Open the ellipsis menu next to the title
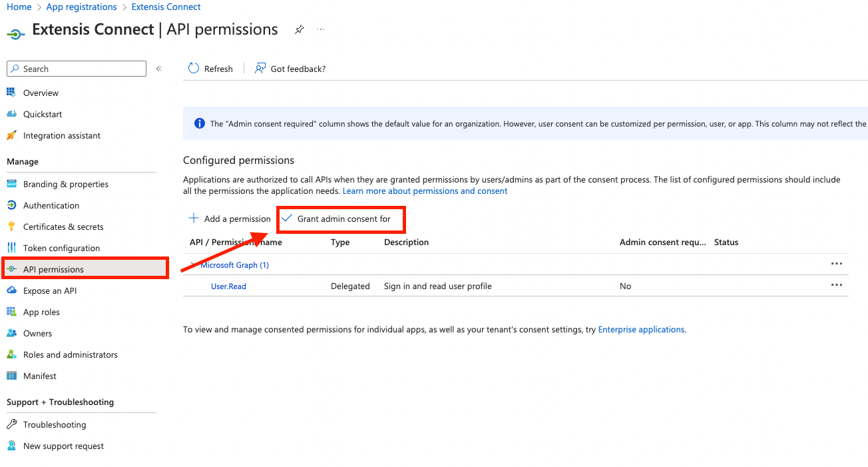The image size is (868, 467). (x=321, y=30)
